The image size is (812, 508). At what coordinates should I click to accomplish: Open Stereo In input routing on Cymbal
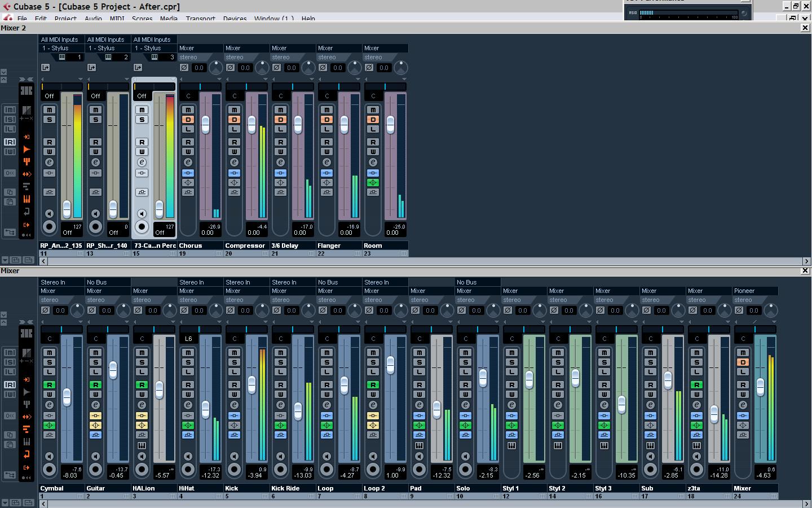click(x=61, y=282)
